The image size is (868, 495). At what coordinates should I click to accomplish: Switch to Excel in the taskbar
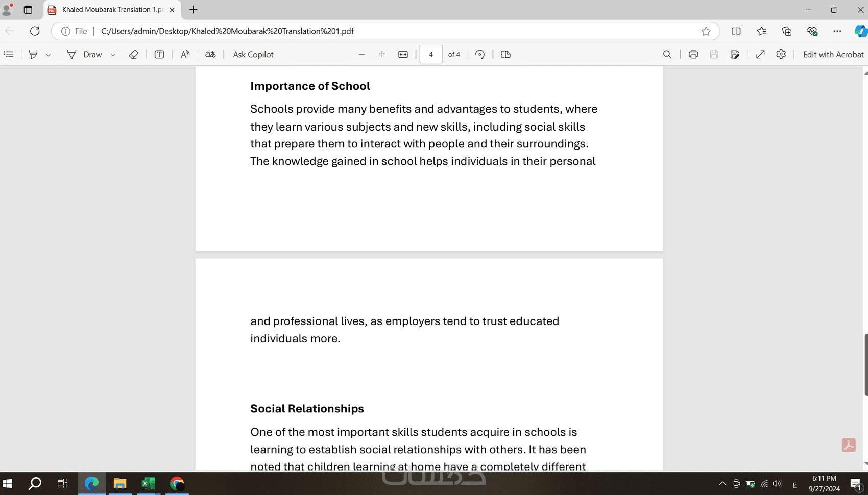[148, 483]
